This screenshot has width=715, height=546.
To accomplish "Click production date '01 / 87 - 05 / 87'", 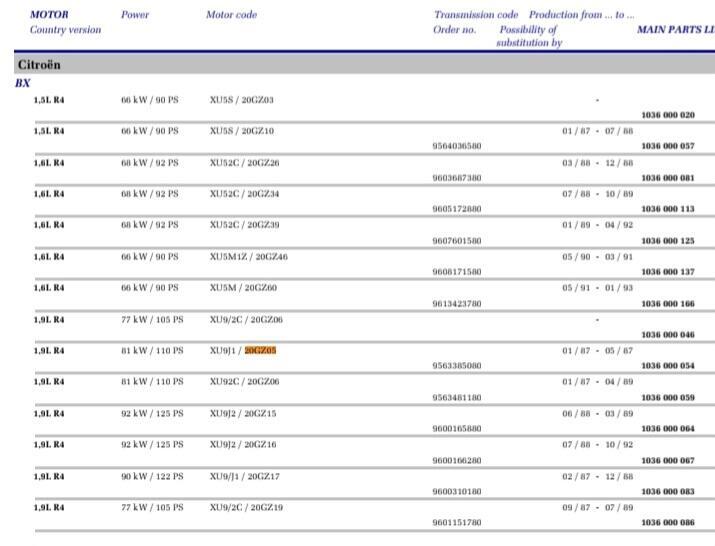I will [598, 351].
